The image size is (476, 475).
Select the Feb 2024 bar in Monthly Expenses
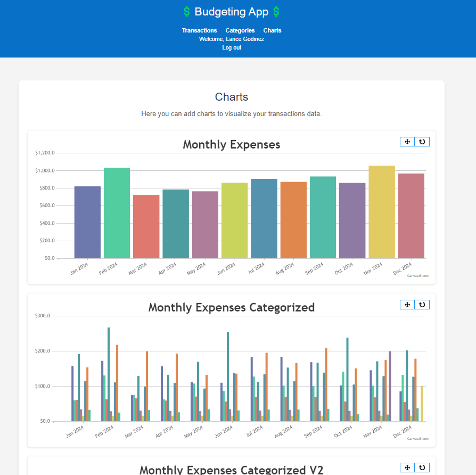click(x=117, y=213)
